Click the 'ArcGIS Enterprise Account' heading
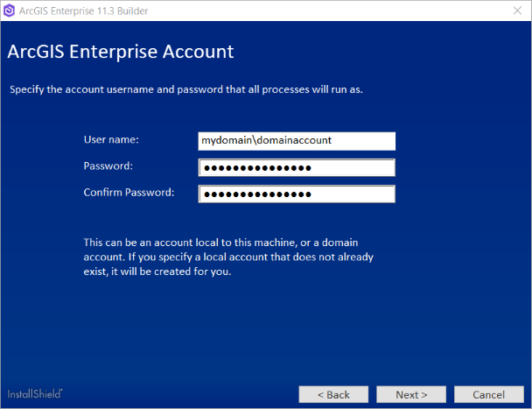 [121, 52]
